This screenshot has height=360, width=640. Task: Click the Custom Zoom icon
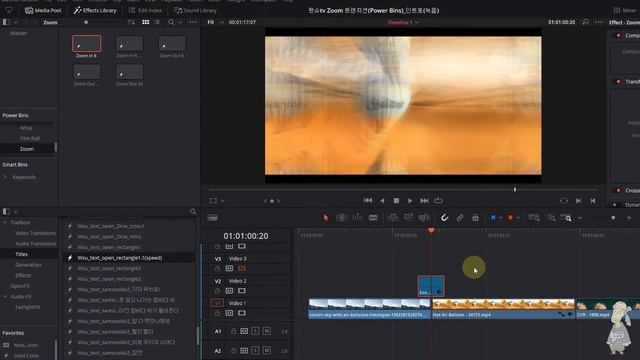[566, 218]
